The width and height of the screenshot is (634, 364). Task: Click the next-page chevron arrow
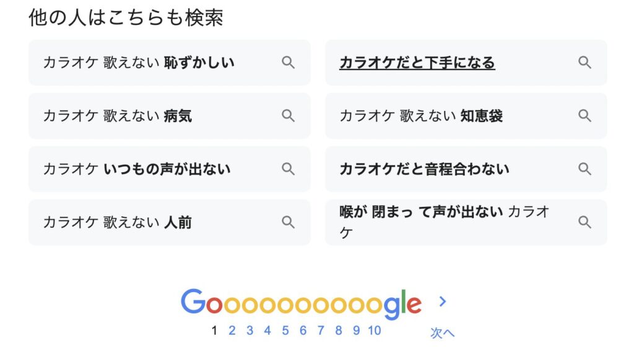tap(443, 301)
